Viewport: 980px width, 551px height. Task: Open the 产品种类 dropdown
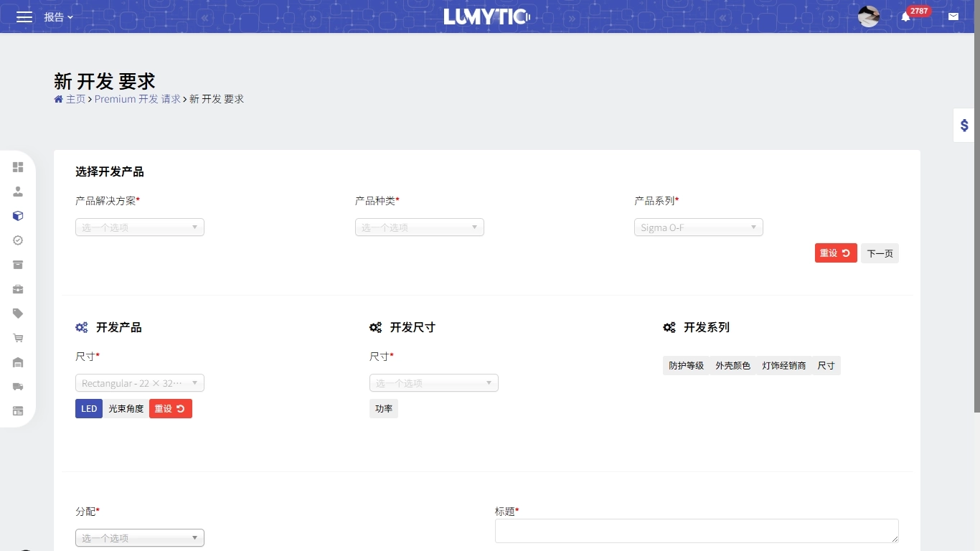[x=420, y=227]
